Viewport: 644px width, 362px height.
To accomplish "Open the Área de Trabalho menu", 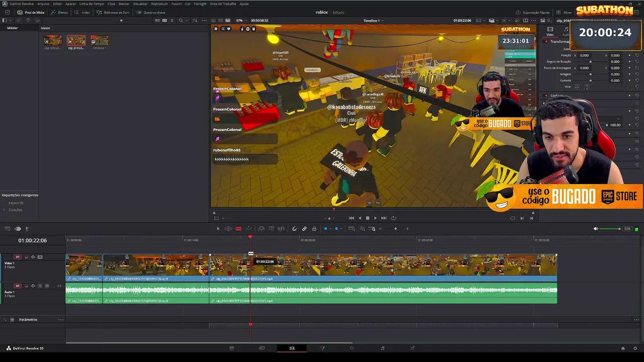I will (223, 4).
